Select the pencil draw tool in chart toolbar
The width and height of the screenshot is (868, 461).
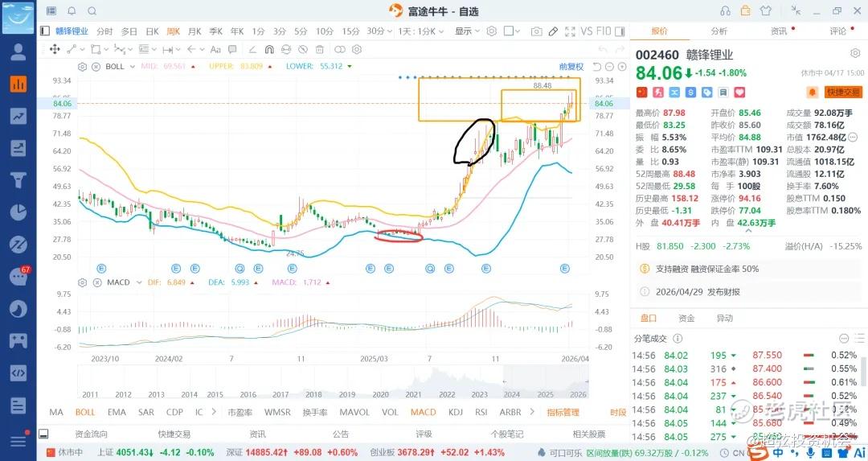(553, 31)
